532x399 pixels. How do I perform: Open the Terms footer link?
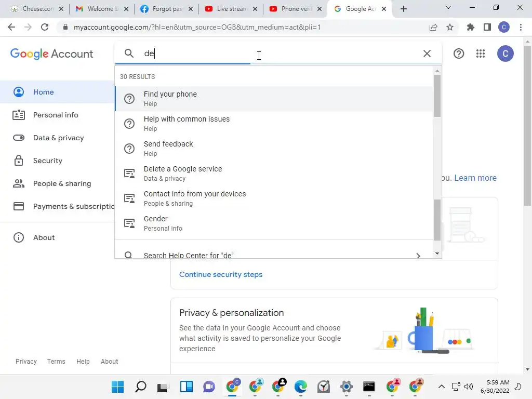[x=56, y=362]
